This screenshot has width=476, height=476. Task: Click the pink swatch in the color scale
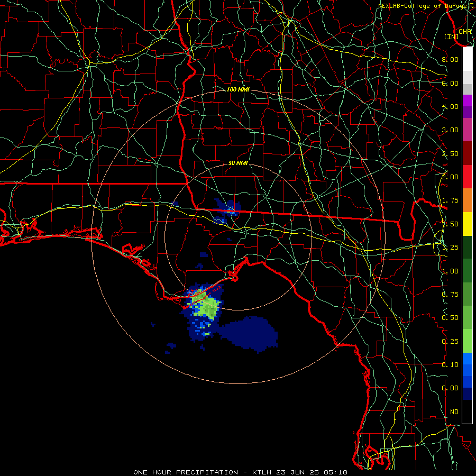[467, 130]
